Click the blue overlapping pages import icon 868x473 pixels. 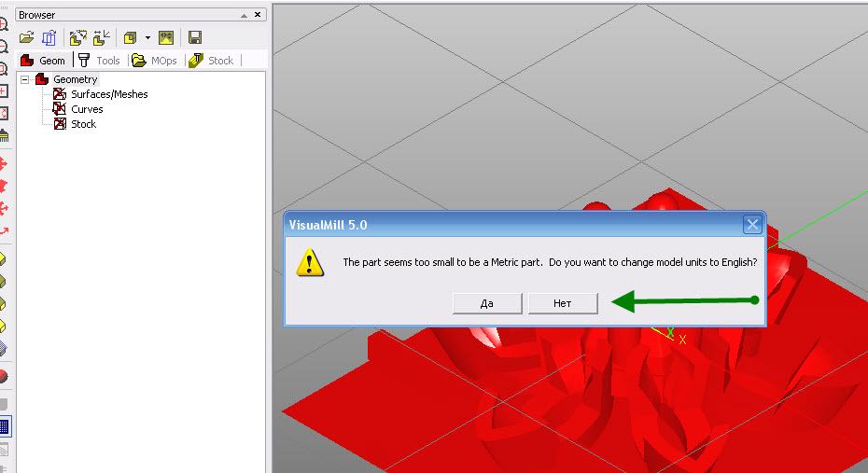point(49,37)
